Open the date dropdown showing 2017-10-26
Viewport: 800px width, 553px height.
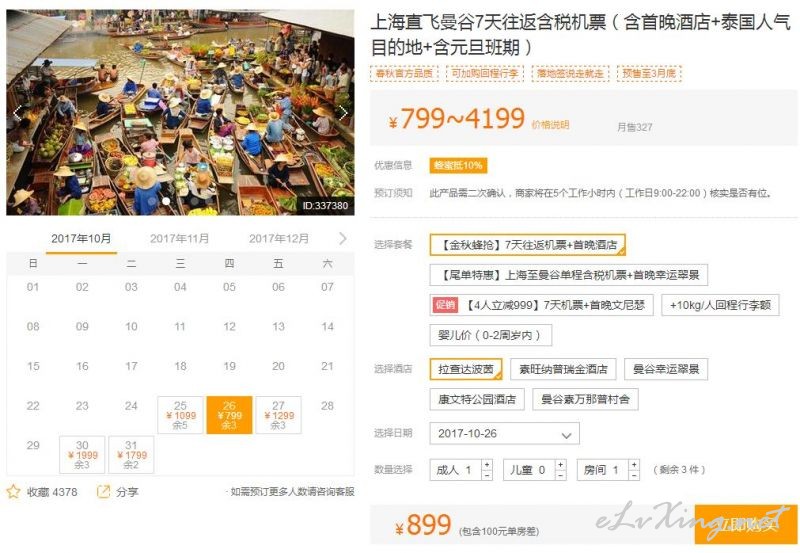(505, 434)
